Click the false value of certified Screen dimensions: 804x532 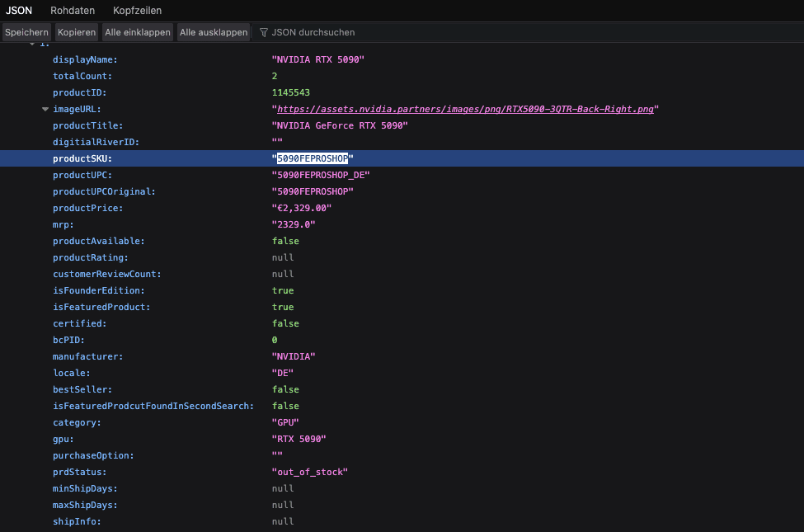[x=285, y=323]
